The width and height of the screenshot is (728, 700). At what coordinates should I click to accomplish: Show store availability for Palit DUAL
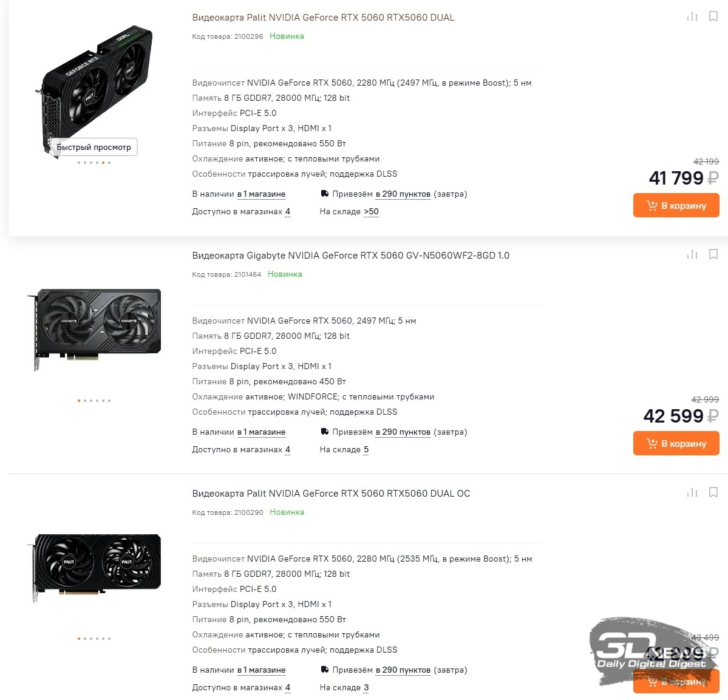click(262, 194)
